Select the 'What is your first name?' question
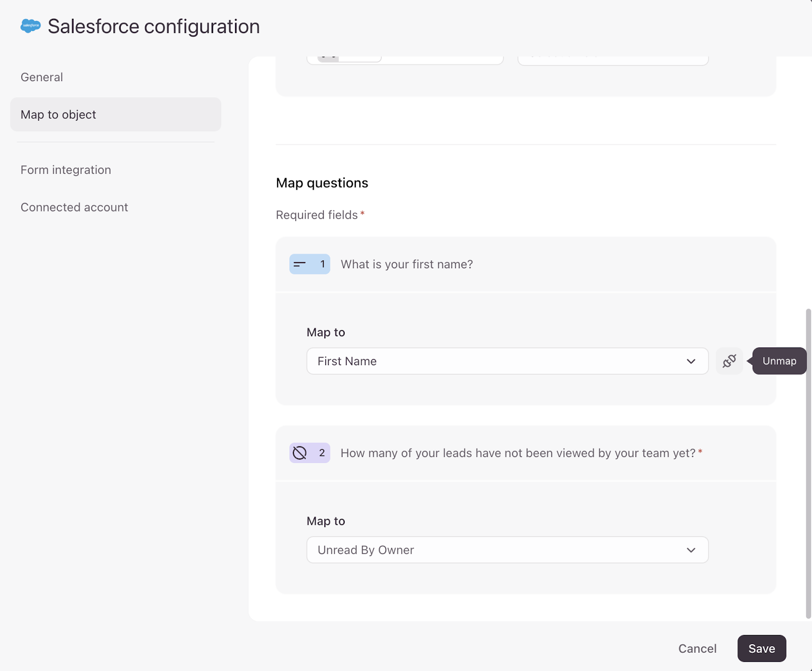The image size is (812, 671). pos(407,264)
